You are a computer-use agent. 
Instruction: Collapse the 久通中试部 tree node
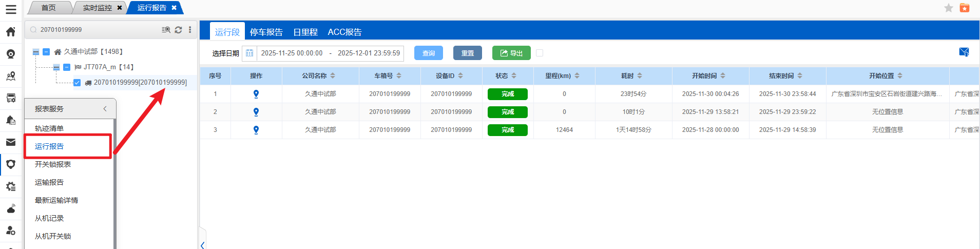coord(36,52)
